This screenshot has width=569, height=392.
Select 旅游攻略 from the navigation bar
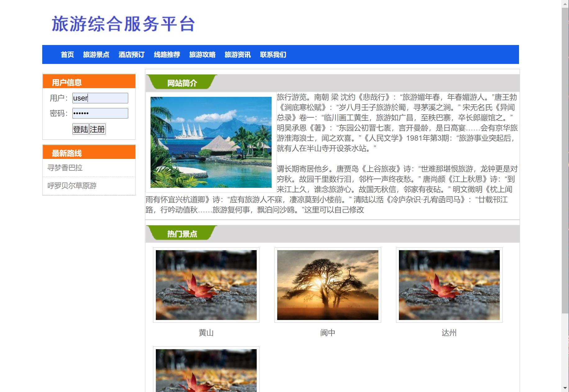[x=202, y=54]
